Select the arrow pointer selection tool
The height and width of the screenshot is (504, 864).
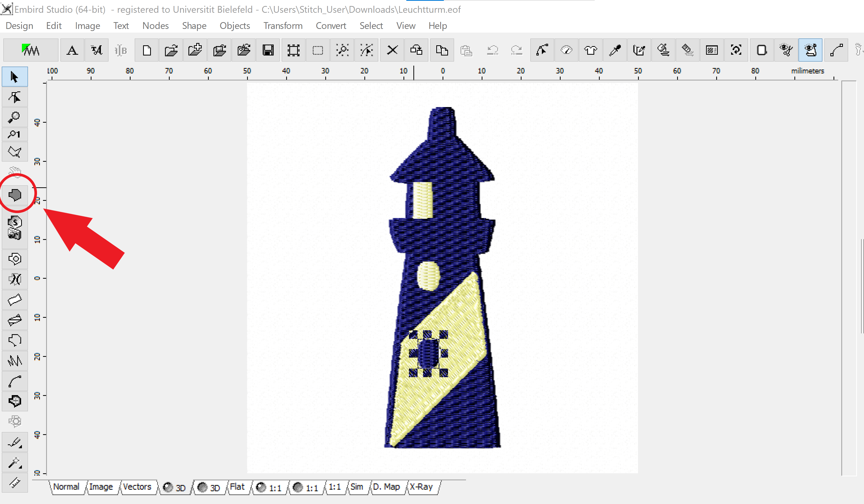pyautogui.click(x=15, y=77)
